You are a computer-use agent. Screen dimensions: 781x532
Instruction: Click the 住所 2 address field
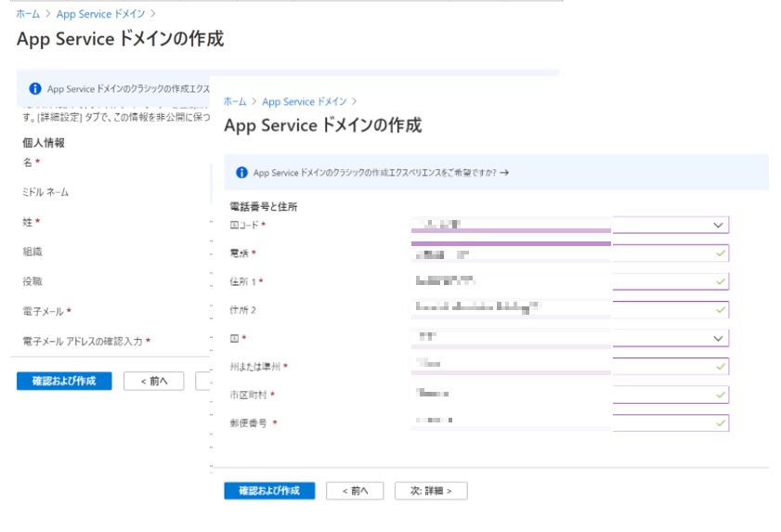point(570,310)
